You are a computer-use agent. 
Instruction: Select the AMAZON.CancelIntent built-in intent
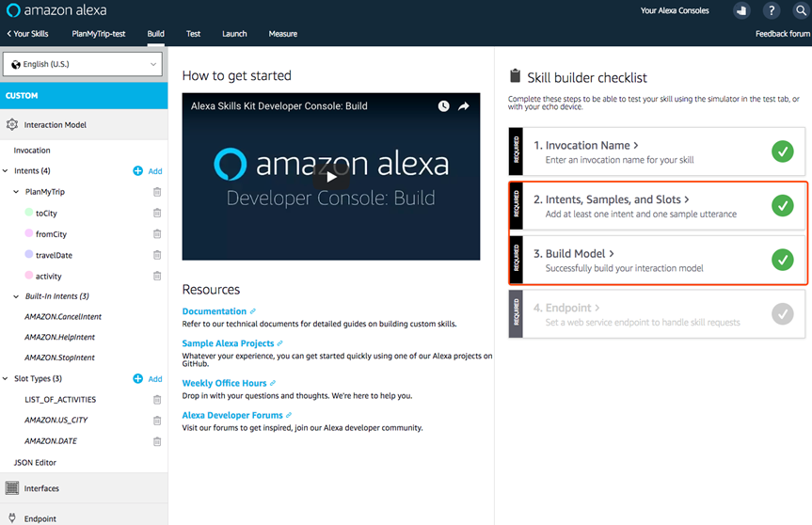(63, 316)
